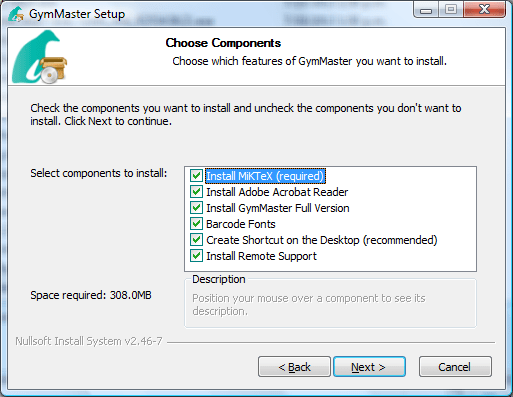Cancel the GymMaster setup
Viewport: 513px width, 397px height.
(x=455, y=367)
